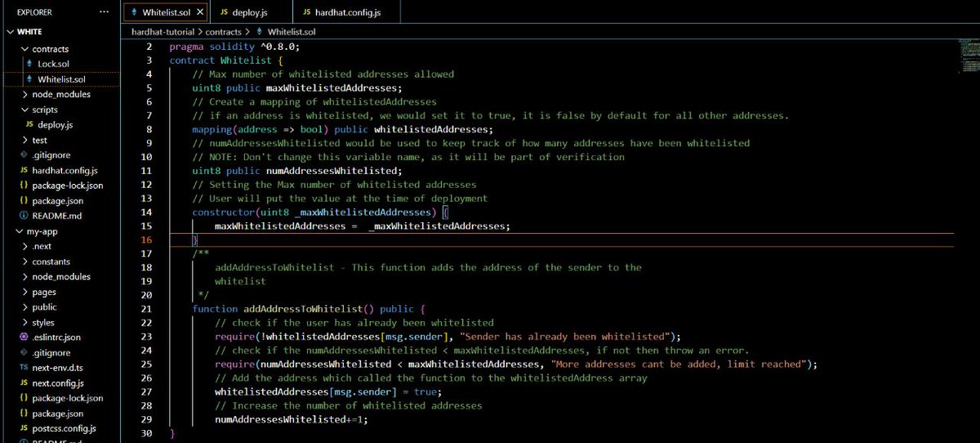This screenshot has width=980, height=443.
Task: Open package-lock.json above the README.md file
Action: pyautogui.click(x=67, y=186)
